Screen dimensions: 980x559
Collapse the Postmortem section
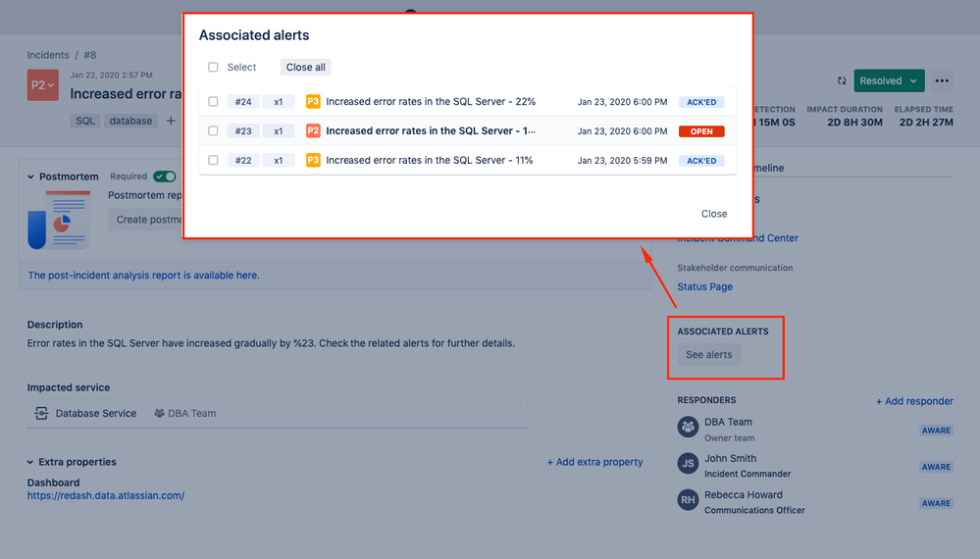(30, 177)
